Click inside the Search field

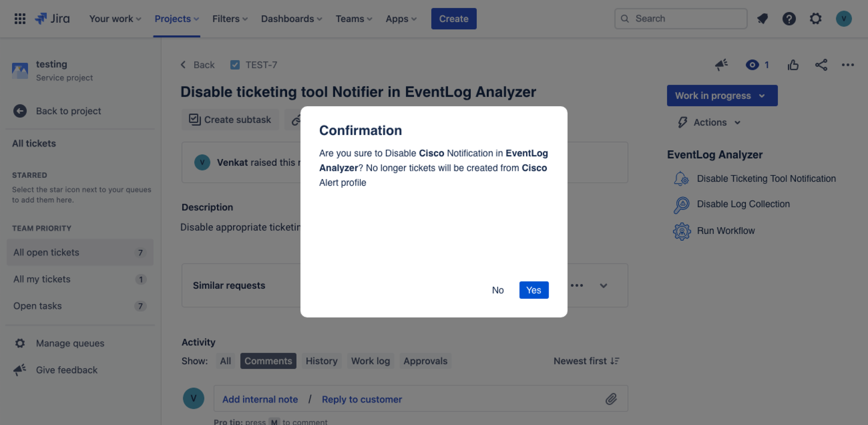(x=680, y=18)
